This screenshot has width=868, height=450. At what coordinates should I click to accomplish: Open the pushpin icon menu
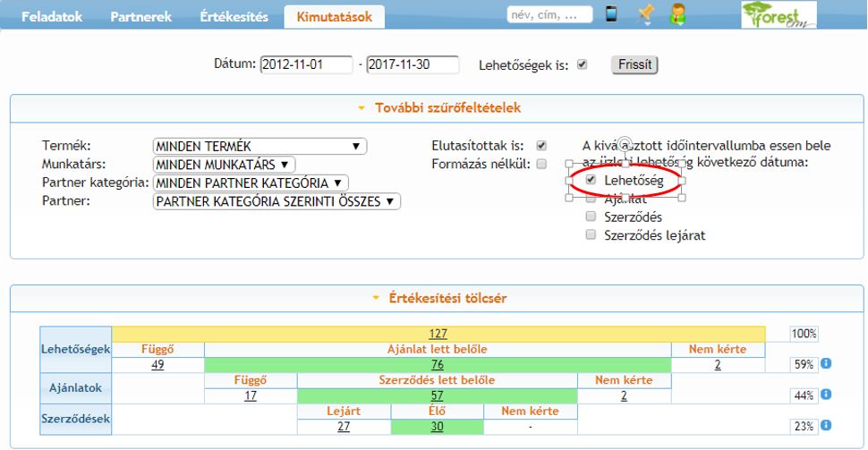coord(644,14)
